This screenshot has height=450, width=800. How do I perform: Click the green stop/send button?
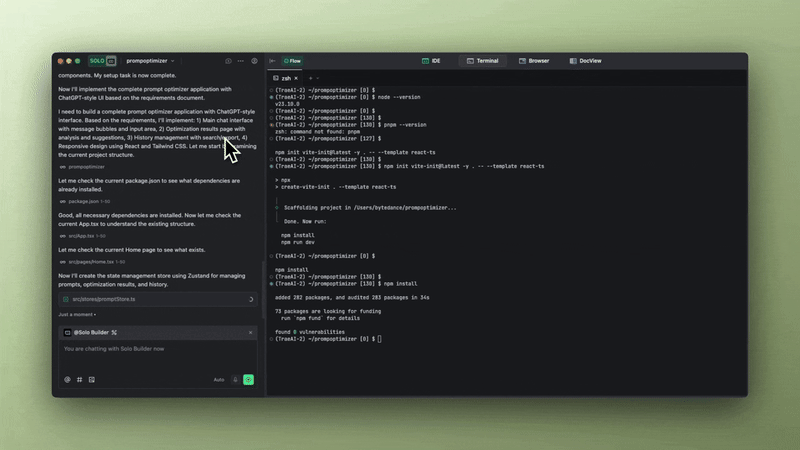click(248, 380)
